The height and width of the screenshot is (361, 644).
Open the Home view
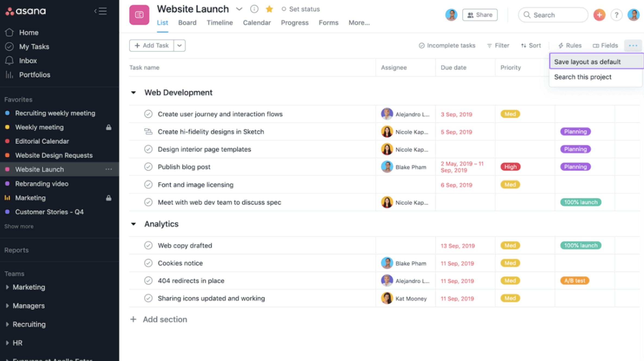pyautogui.click(x=28, y=32)
